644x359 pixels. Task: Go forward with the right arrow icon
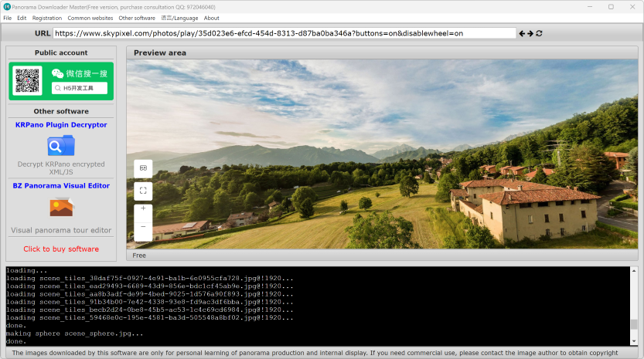click(x=530, y=34)
